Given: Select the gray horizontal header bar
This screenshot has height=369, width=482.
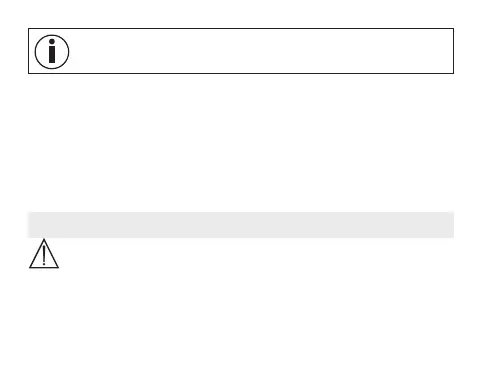Looking at the screenshot, I should (x=241, y=225).
